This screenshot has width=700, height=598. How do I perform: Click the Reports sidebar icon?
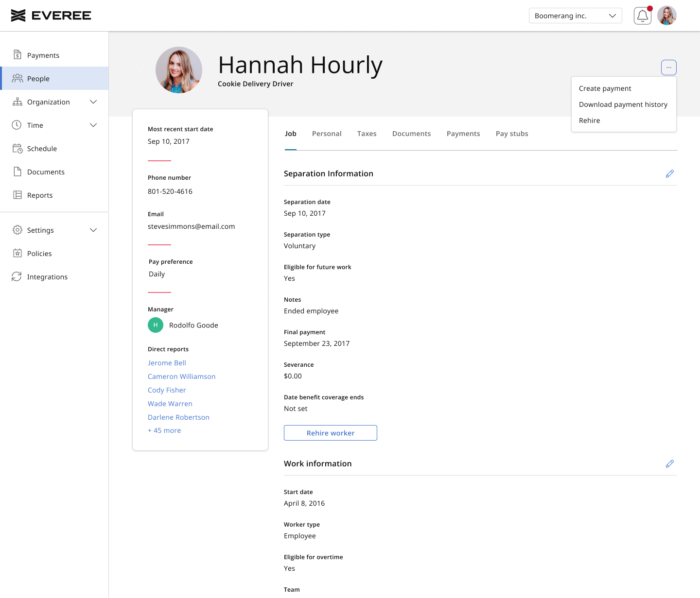coord(17,195)
